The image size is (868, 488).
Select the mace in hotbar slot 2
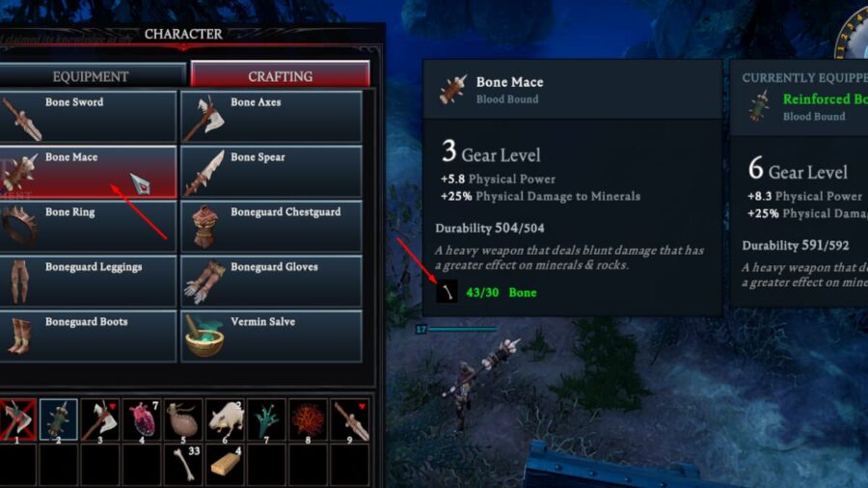point(59,420)
